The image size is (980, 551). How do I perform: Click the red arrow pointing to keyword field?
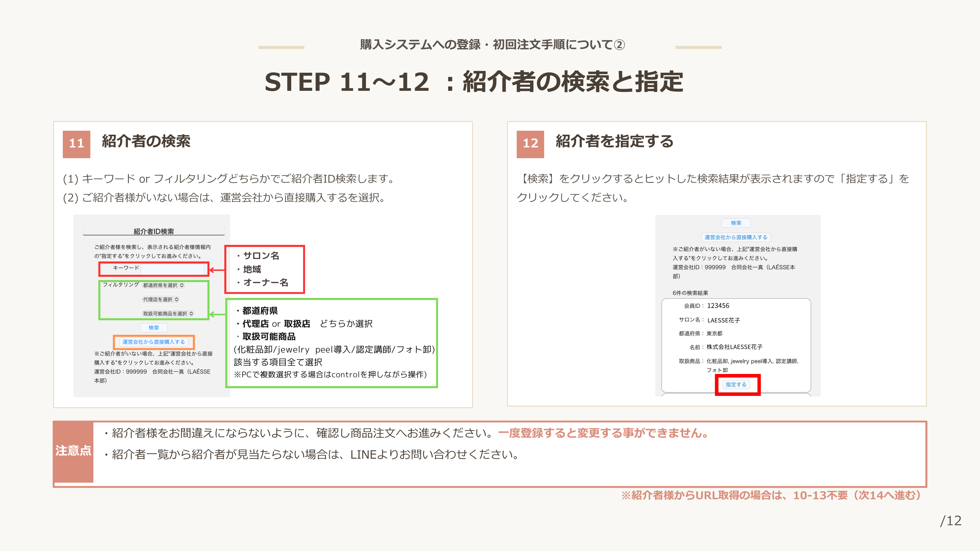(x=217, y=270)
